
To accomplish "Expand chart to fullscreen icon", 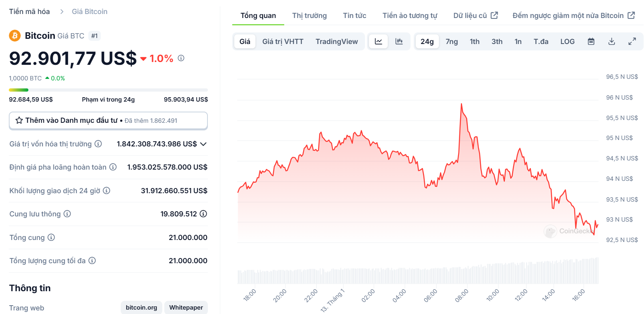I will 632,42.
